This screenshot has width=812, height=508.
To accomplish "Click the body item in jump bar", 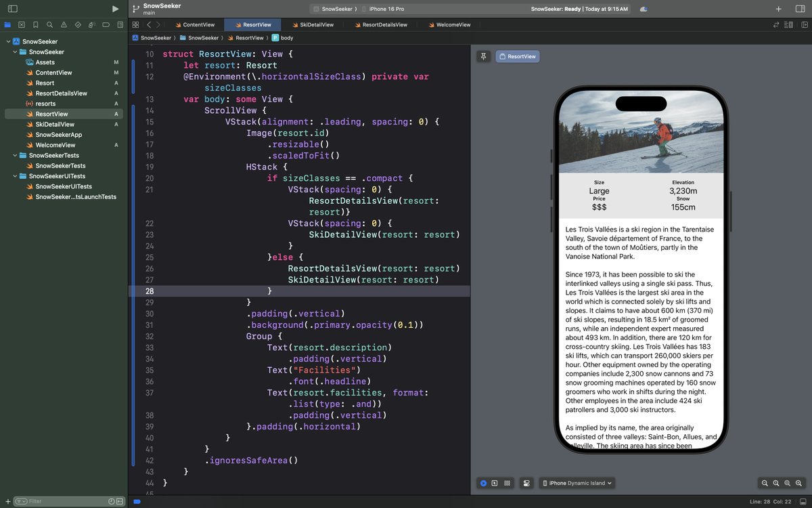I will 283,38.
